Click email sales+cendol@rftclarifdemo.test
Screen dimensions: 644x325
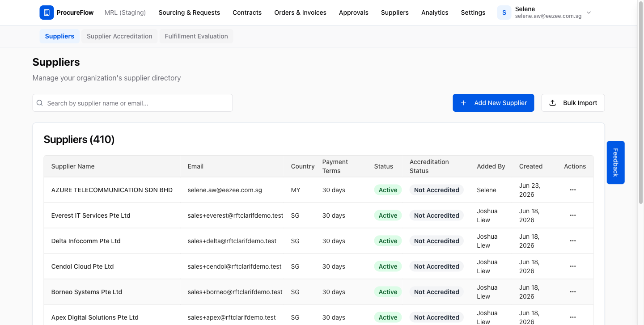click(x=234, y=266)
